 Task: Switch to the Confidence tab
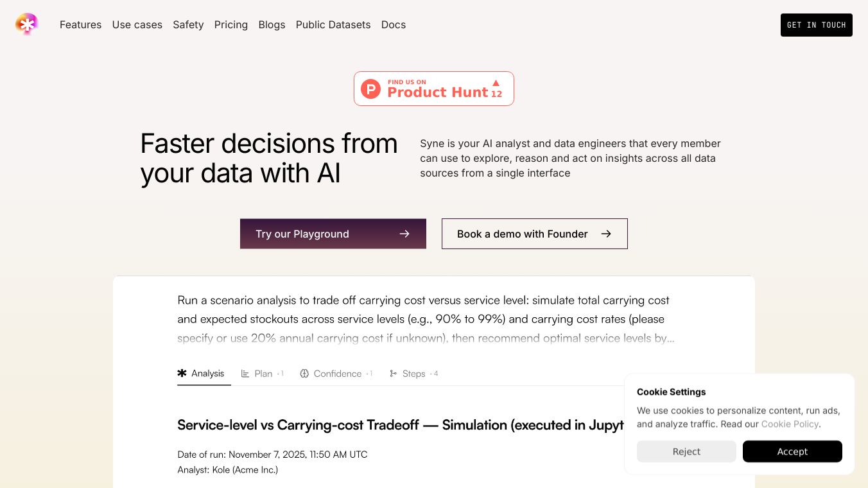(x=337, y=374)
